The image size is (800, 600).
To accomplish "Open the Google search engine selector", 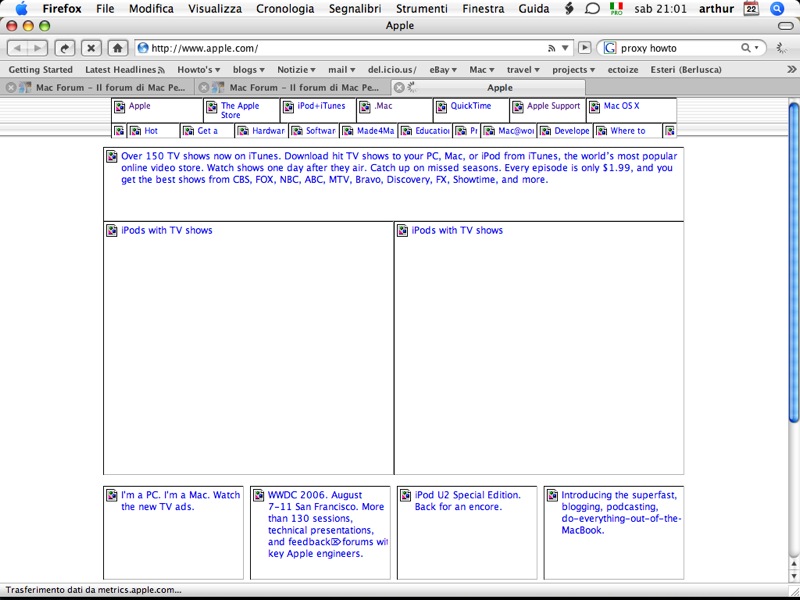I will point(610,48).
